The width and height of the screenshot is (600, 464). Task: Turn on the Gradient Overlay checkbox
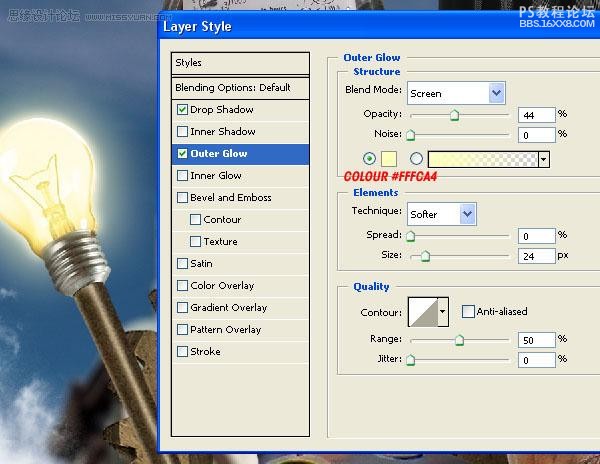click(183, 308)
